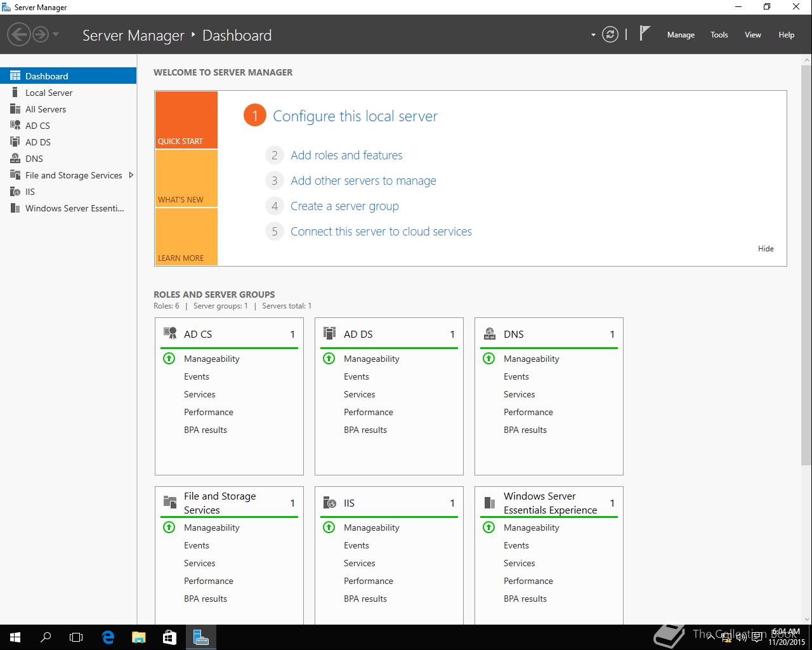The width and height of the screenshot is (812, 650).
Task: Open the DNS role tile header
Action: [x=549, y=334]
